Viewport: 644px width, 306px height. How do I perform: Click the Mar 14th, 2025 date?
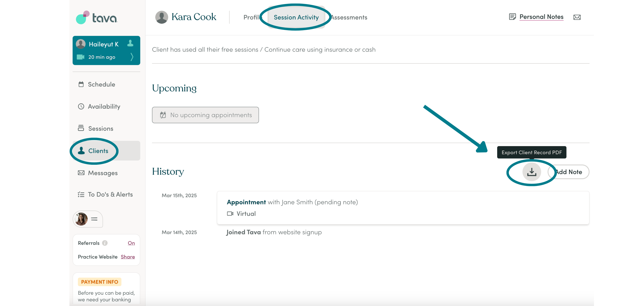tap(179, 232)
